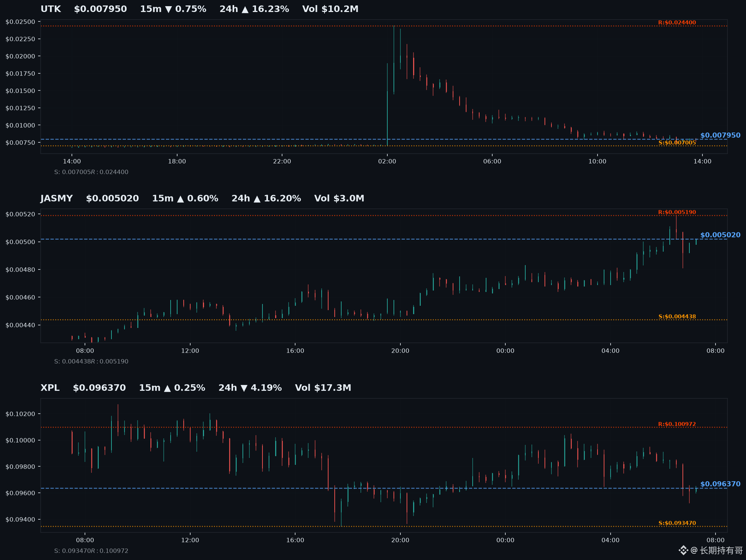Click the 20:00 time label on XPL chart

click(400, 540)
